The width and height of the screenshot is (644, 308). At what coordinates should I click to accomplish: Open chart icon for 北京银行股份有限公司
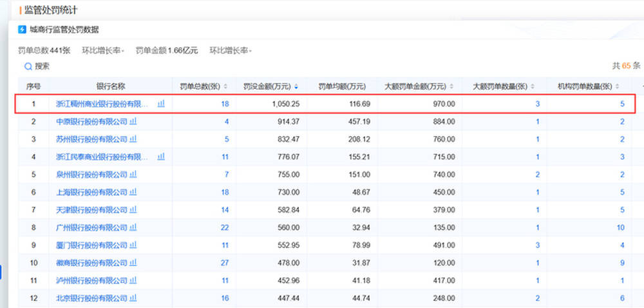pos(133,298)
